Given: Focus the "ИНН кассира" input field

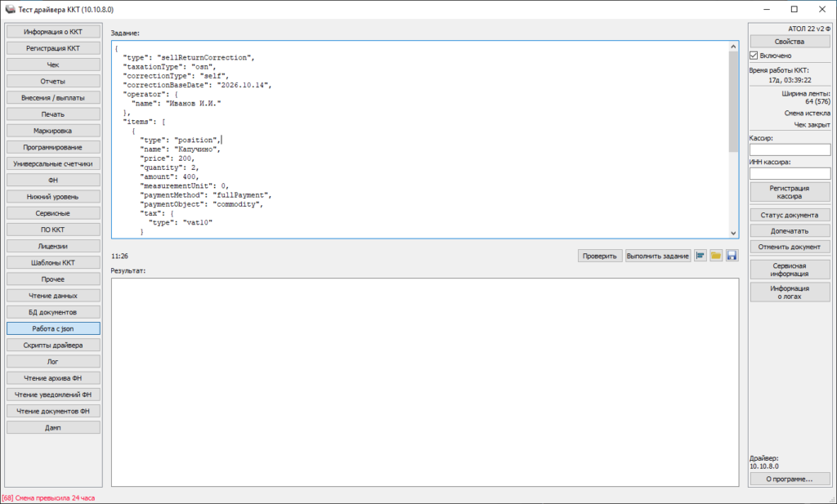Looking at the screenshot, I should (790, 174).
